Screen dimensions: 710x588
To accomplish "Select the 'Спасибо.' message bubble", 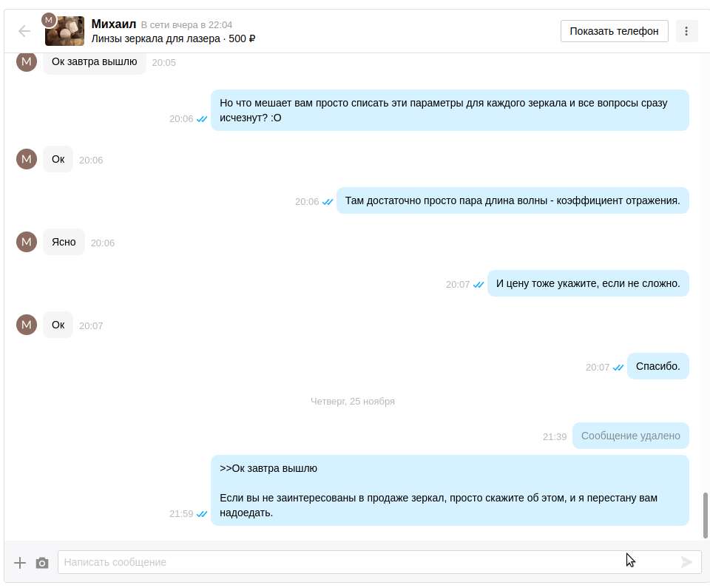I will click(658, 366).
